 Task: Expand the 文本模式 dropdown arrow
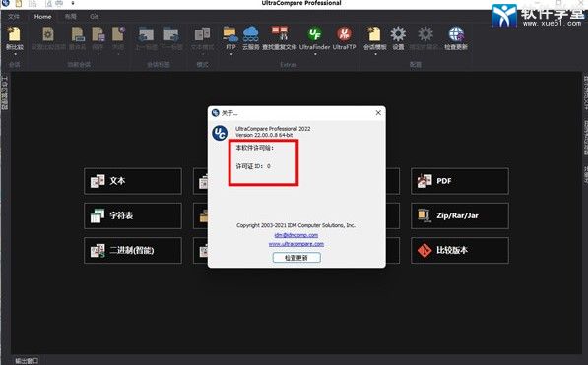pos(203,54)
